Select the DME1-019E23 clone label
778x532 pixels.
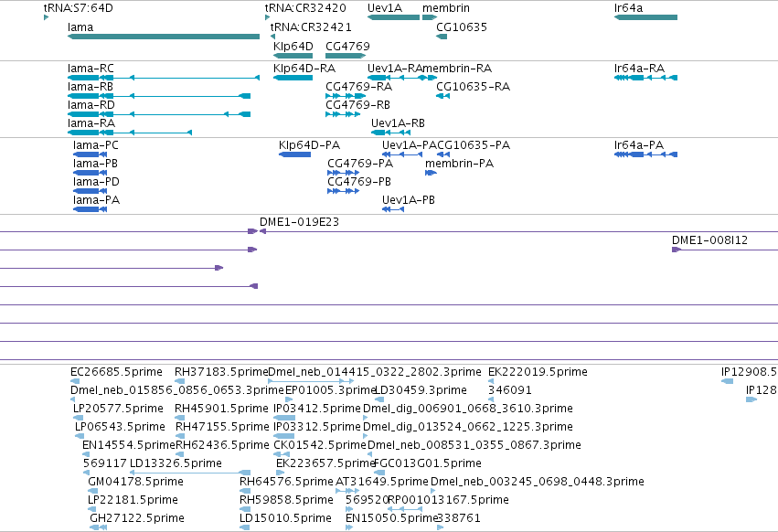tap(299, 222)
